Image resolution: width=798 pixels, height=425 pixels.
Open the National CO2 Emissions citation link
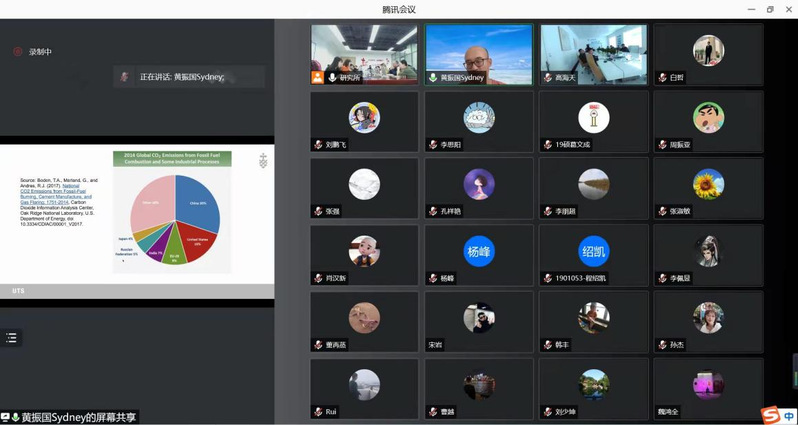point(55,192)
